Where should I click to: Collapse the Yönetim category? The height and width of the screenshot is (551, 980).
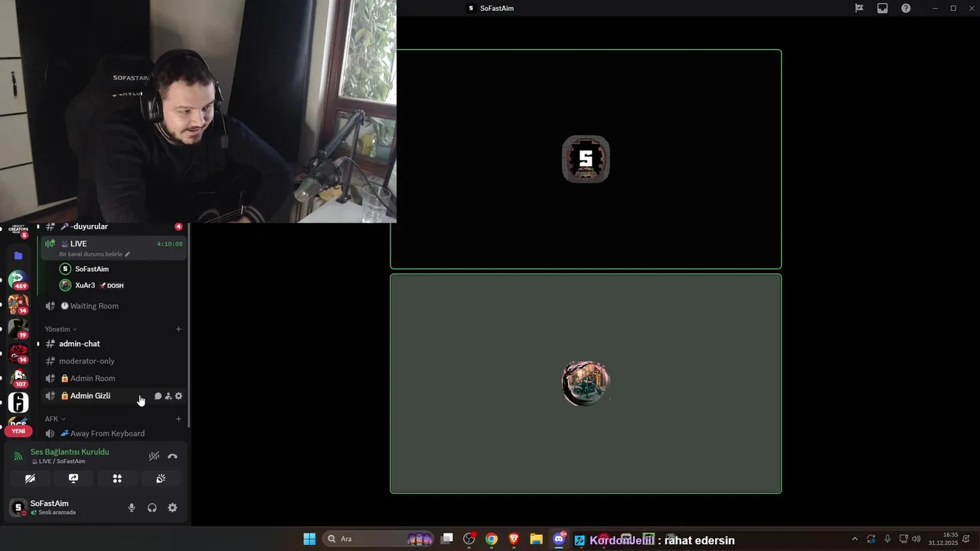60,329
